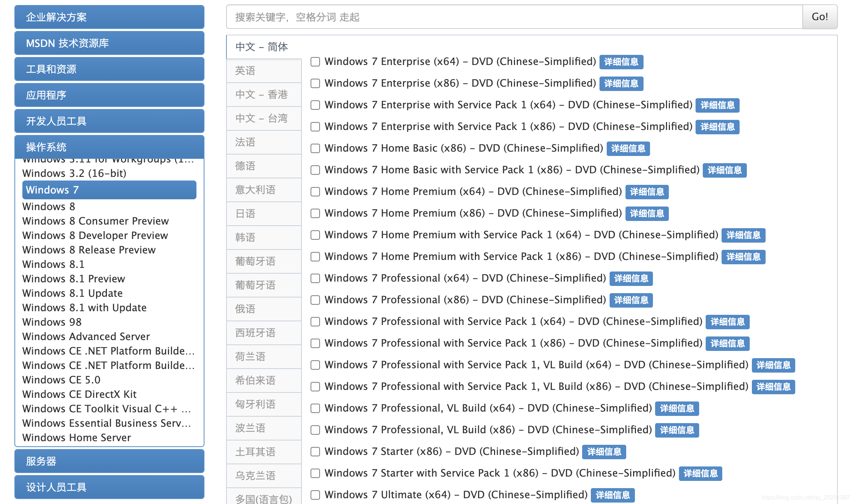Select the 中文 – 香港 language tab
The height and width of the screenshot is (504, 853).
coord(264,94)
